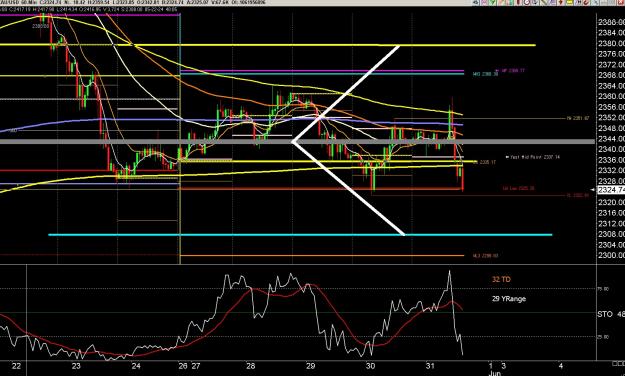Click the 2380.00 price axis label

click(x=611, y=43)
